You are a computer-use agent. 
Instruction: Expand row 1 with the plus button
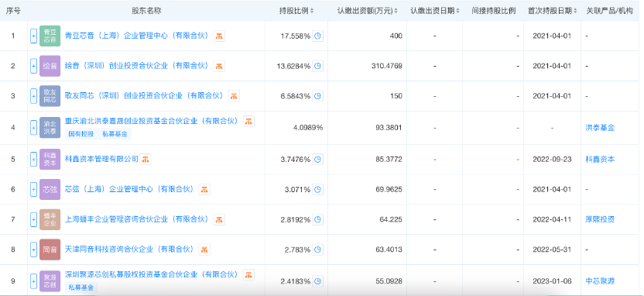[x=34, y=36]
